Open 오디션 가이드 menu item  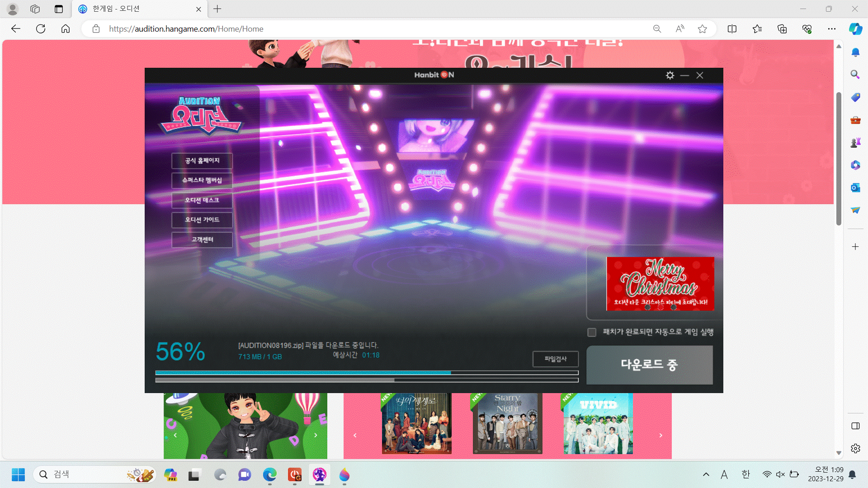pyautogui.click(x=202, y=220)
